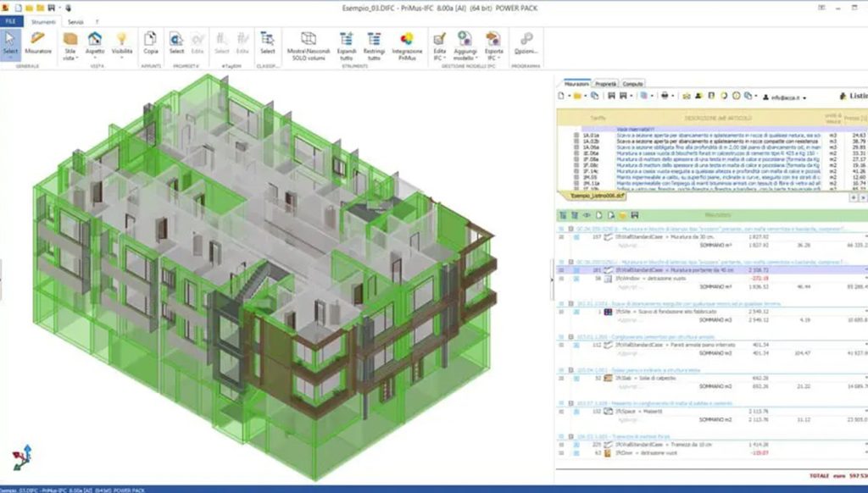Click the round clock icon in panel toolbar

pyautogui.click(x=736, y=96)
